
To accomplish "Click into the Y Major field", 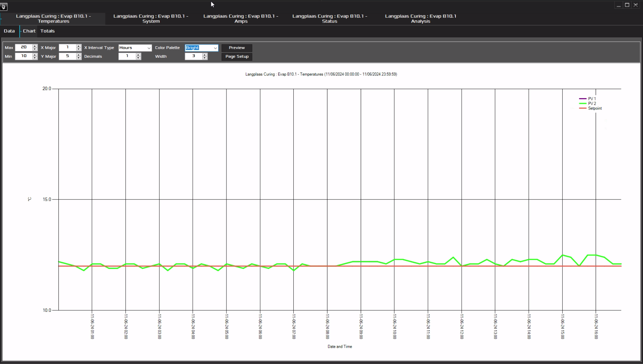I will [67, 56].
